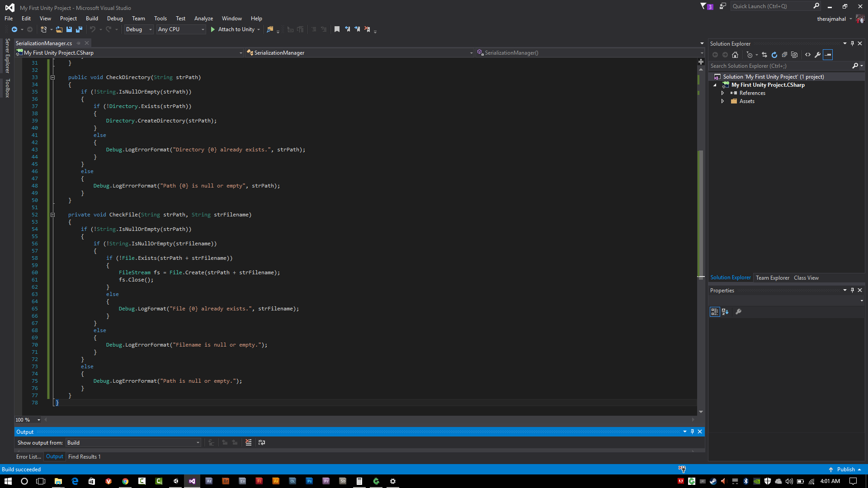
Task: Open Unity from the Windows taskbar
Action: [175, 481]
